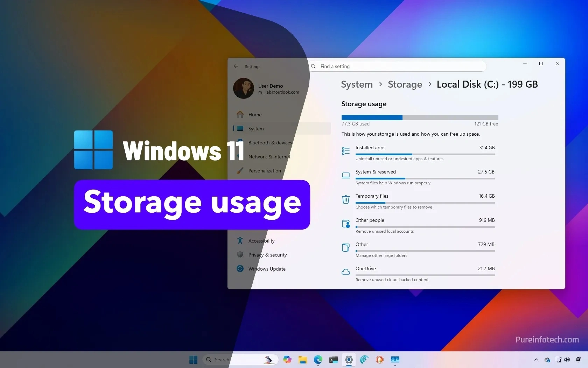Open Copilot from the taskbar
588x368 pixels.
(x=287, y=359)
